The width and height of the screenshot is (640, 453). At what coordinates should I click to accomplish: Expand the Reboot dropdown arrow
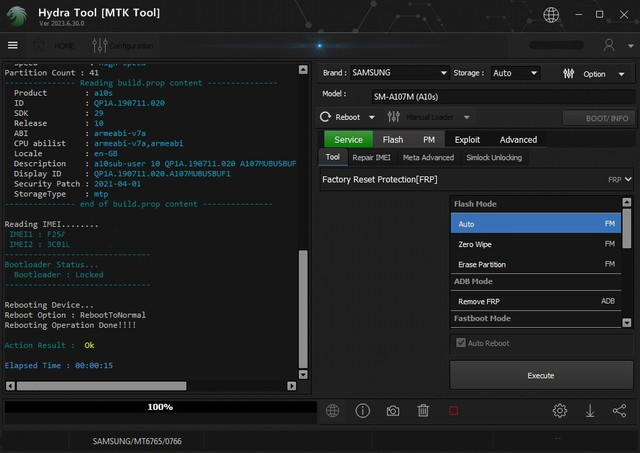pos(371,118)
